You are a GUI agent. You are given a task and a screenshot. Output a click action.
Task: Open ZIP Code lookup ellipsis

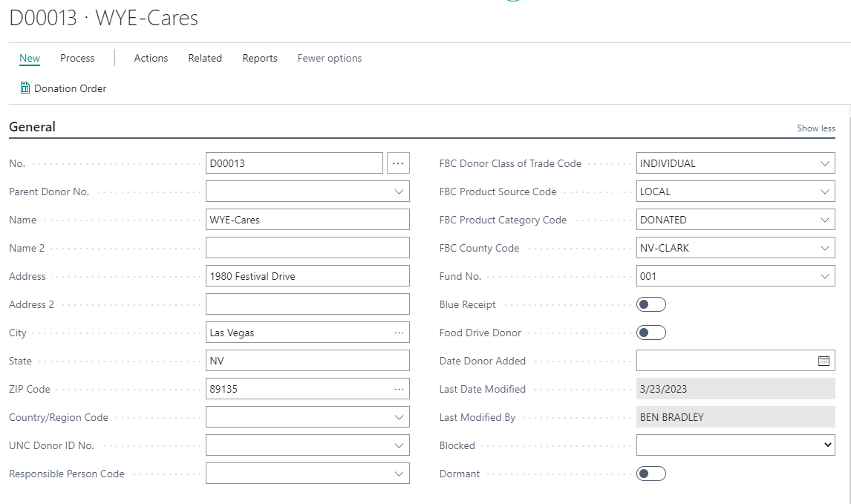coord(399,389)
